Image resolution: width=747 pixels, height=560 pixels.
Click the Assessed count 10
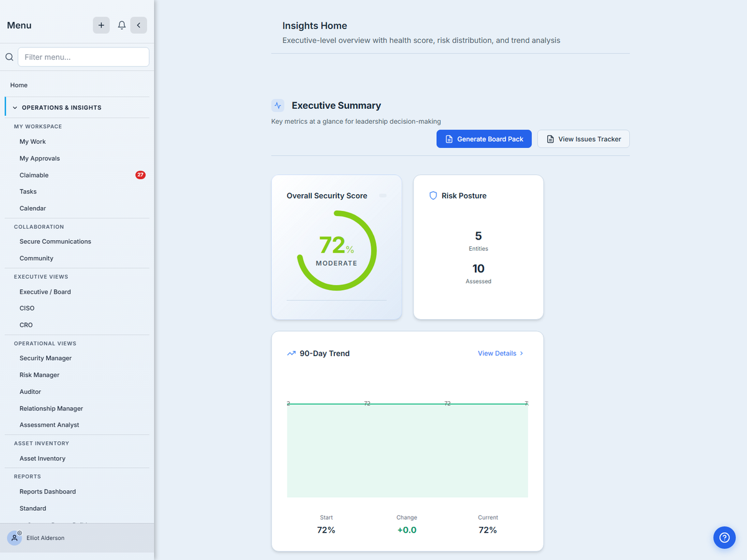[x=478, y=269]
